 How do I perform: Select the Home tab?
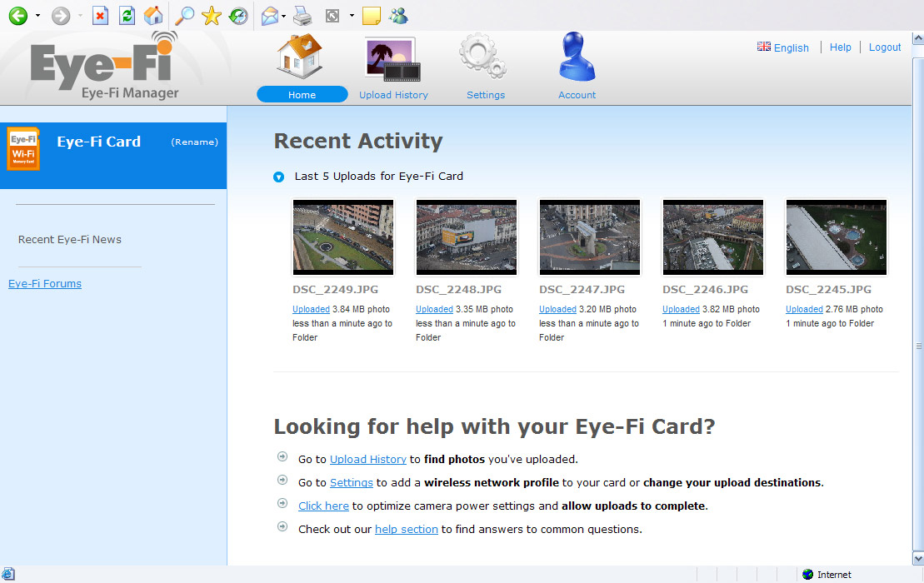click(x=302, y=95)
